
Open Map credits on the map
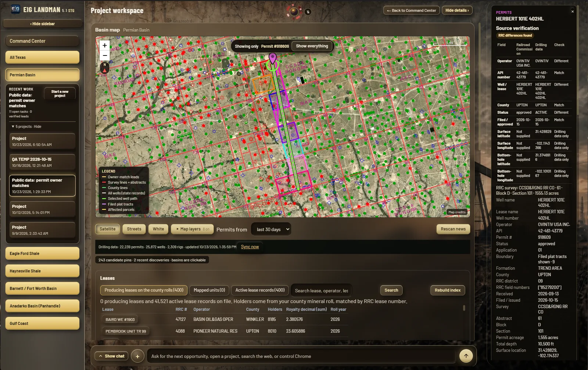[457, 212]
